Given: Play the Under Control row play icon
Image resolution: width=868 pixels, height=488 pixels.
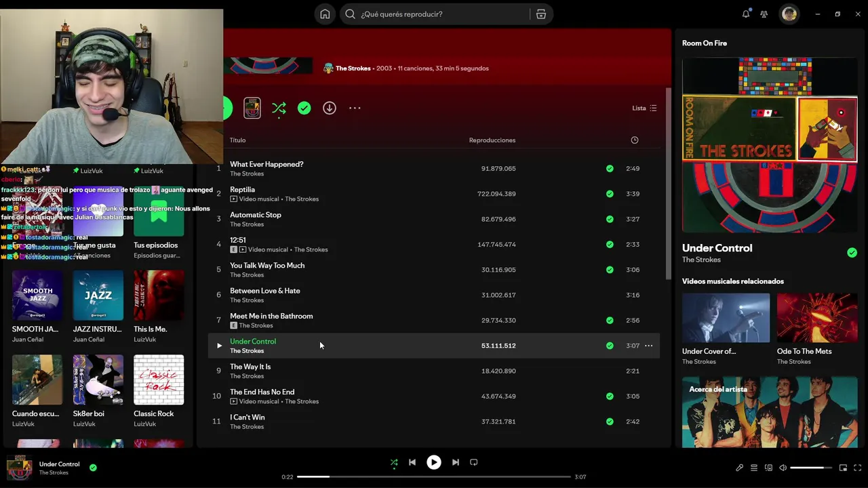Looking at the screenshot, I should point(219,346).
